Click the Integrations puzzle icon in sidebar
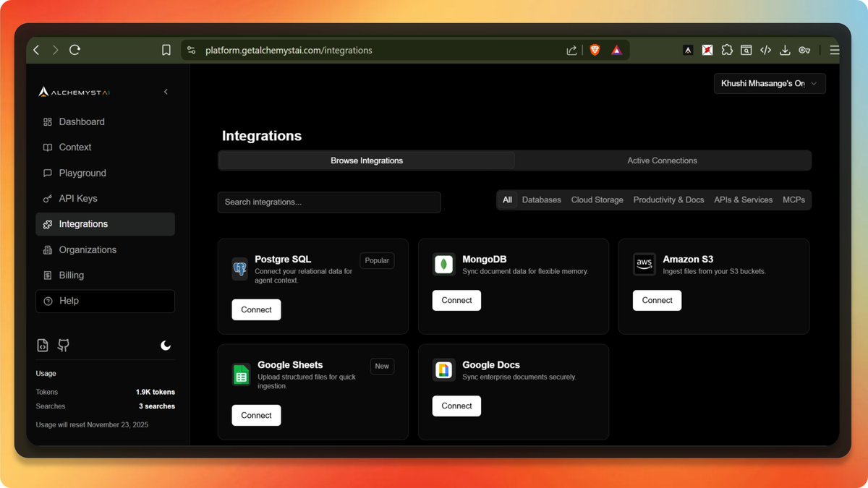The width and height of the screenshot is (868, 488). point(48,224)
